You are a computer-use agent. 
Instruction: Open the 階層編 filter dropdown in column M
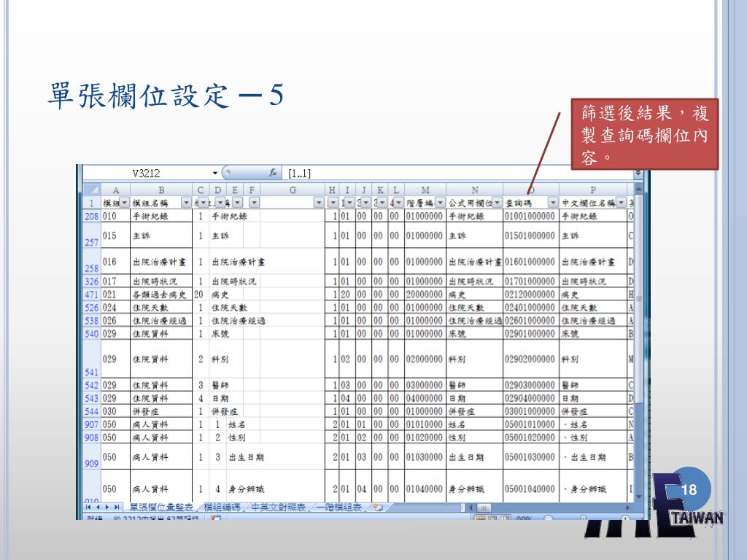[440, 203]
